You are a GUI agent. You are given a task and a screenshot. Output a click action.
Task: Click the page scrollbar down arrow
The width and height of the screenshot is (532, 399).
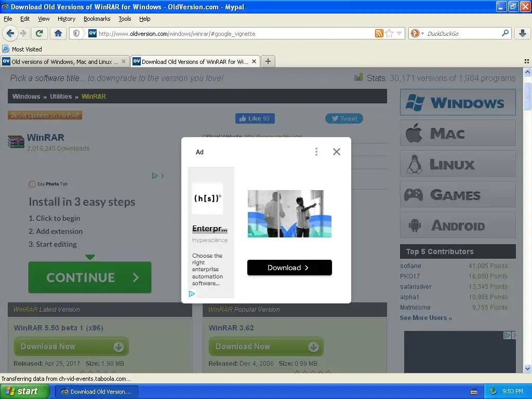(527, 368)
